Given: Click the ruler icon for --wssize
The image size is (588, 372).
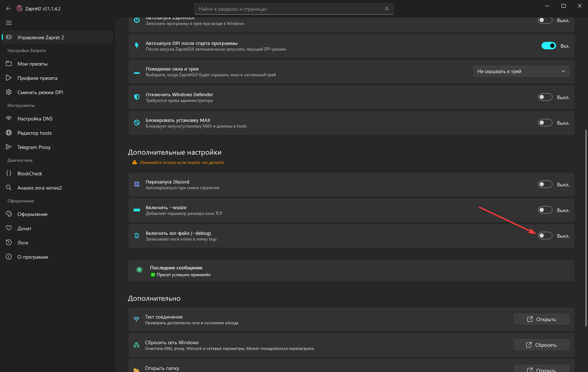Looking at the screenshot, I should coord(137,210).
